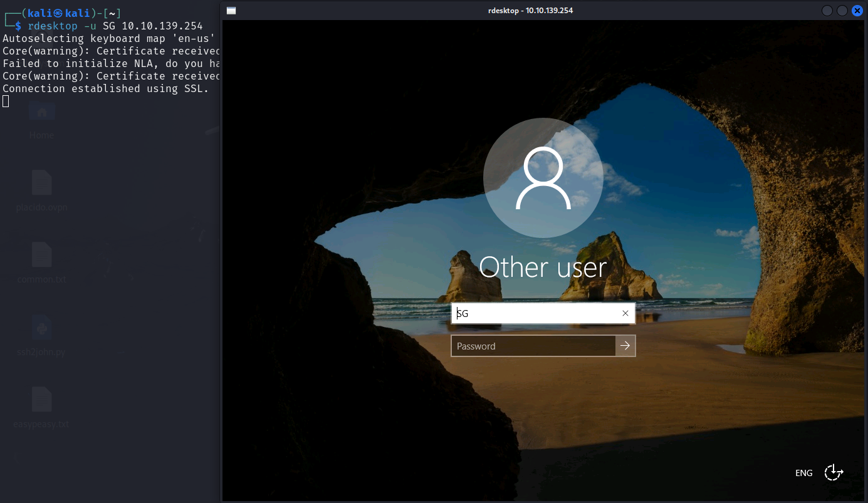Open the rdesktop window menu icon
Viewport: 868px width, 503px height.
[231, 10]
